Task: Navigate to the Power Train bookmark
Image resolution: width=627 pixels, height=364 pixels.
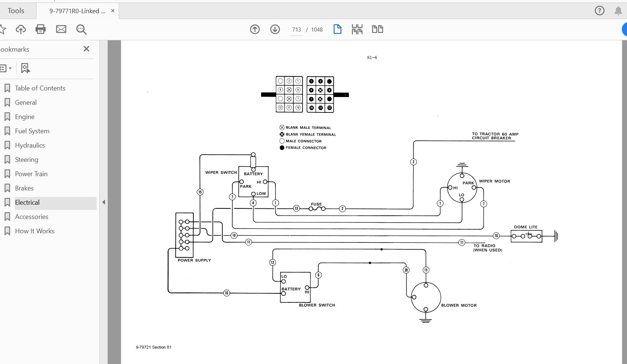Action: [31, 174]
